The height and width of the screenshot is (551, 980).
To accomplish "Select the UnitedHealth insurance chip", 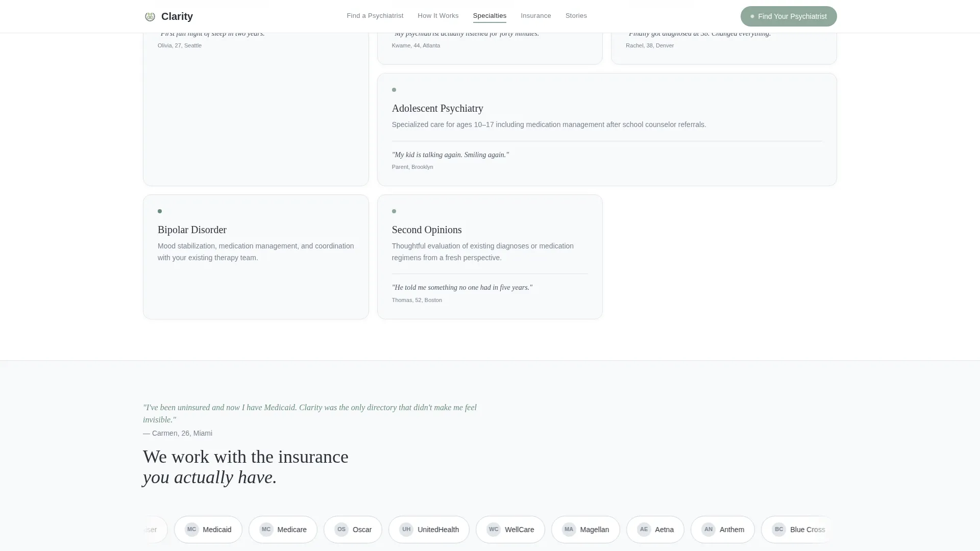I will (x=429, y=530).
